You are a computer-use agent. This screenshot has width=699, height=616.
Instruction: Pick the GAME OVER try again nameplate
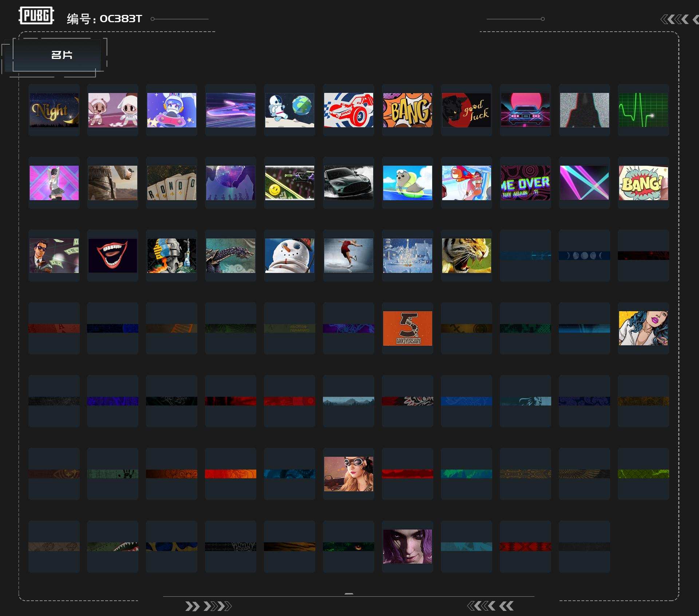point(526,183)
